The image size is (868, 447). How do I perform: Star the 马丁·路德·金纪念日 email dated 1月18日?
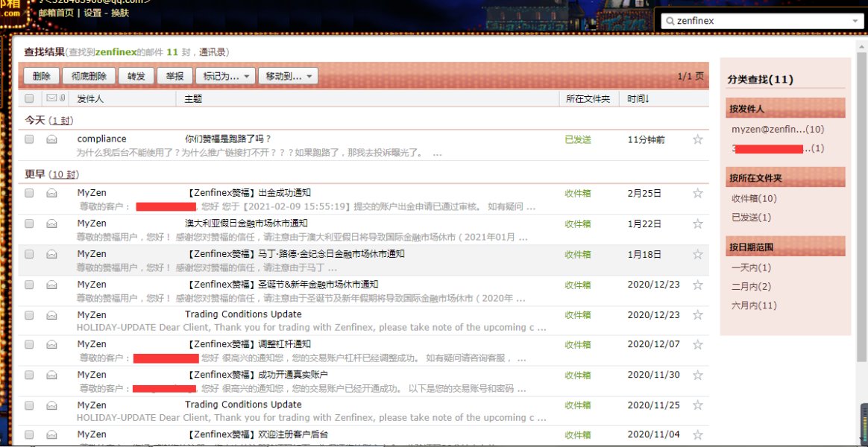click(697, 255)
